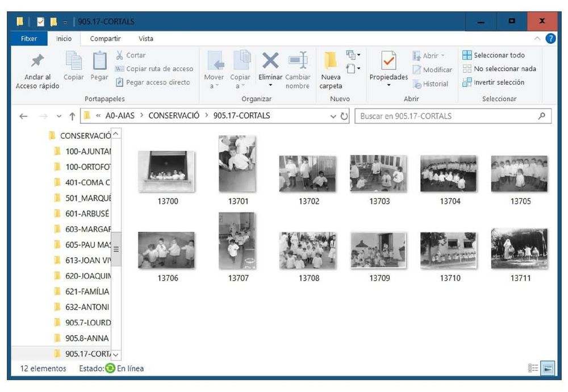Open the Fitxer tab
The image size is (568, 392).
click(29, 39)
